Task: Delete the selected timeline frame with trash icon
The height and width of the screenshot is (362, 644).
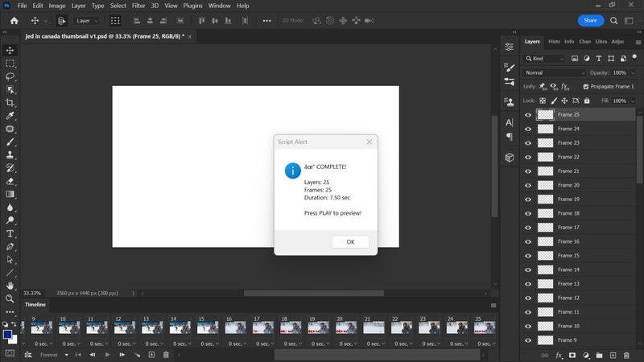Action: tap(166, 355)
